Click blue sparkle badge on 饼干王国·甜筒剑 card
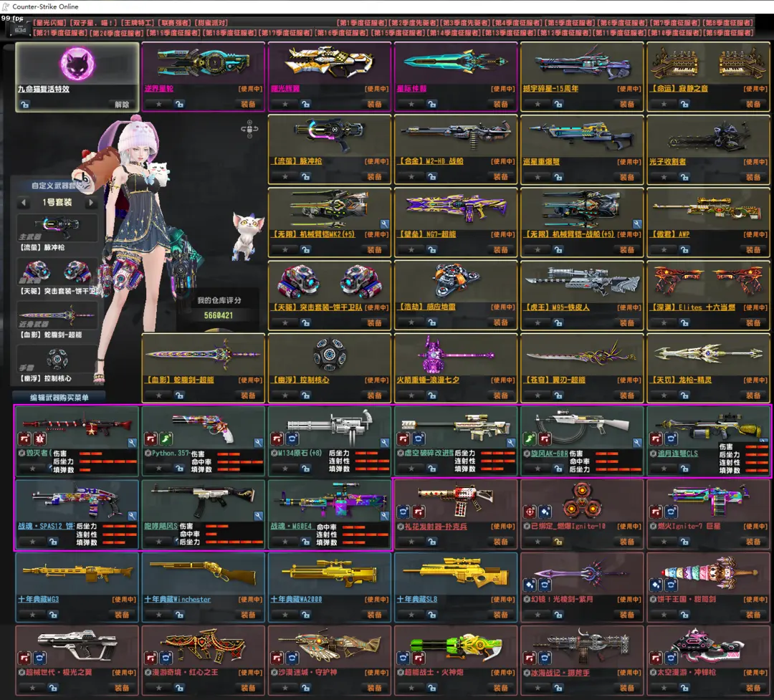This screenshot has width=774, height=700. coord(656,585)
